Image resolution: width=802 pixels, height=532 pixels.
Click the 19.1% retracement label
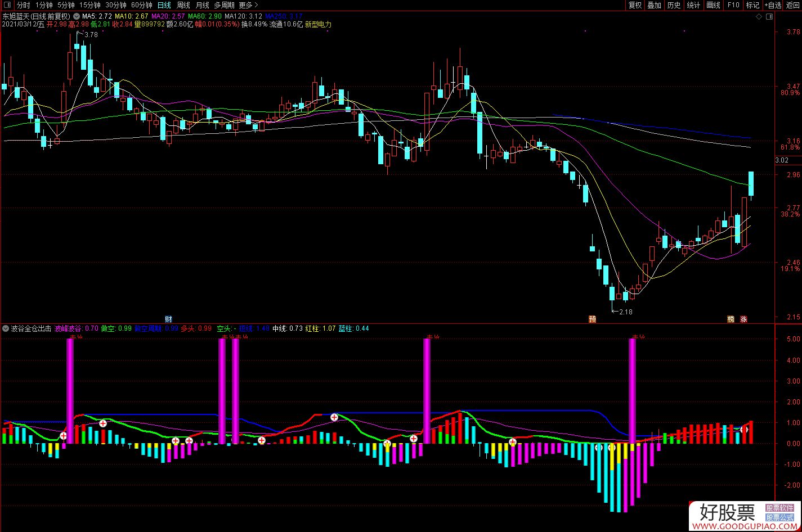790,269
